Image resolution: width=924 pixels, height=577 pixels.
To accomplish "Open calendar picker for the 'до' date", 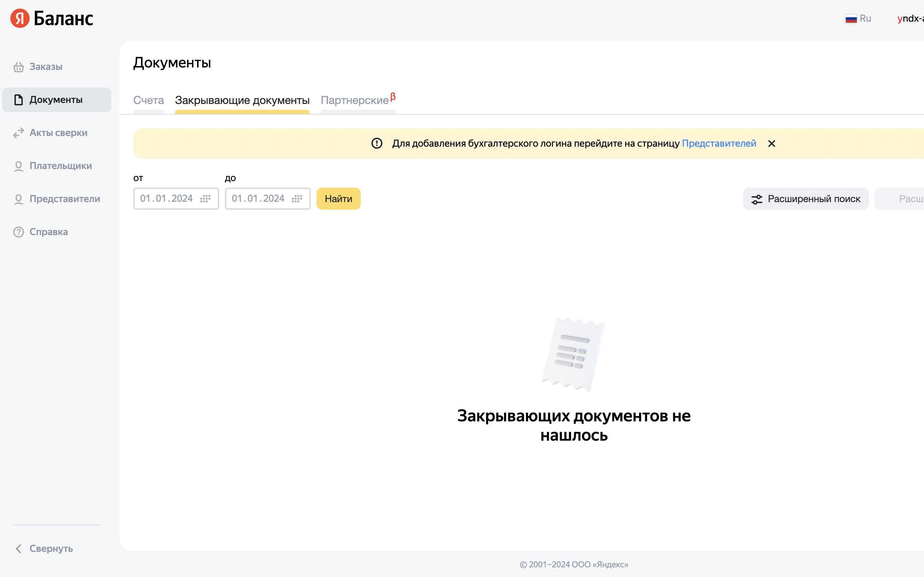I will point(297,199).
